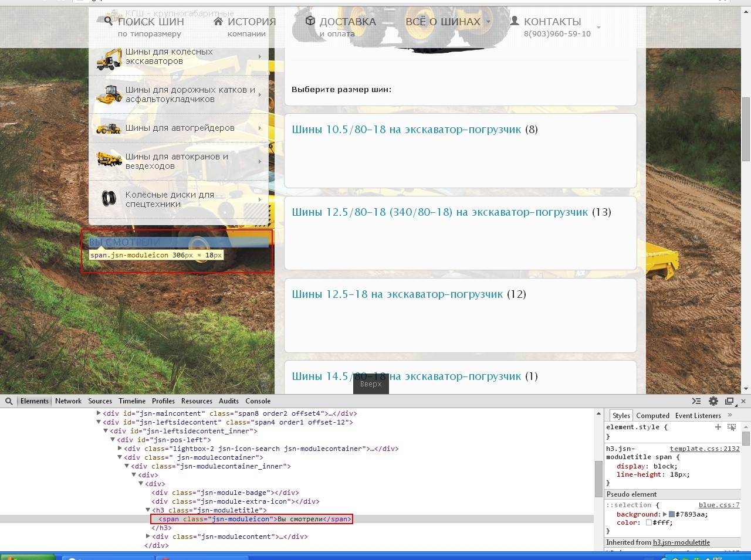Click the person icon beside КОНТАКТЫ
The width and height of the screenshot is (751, 560).
[515, 21]
